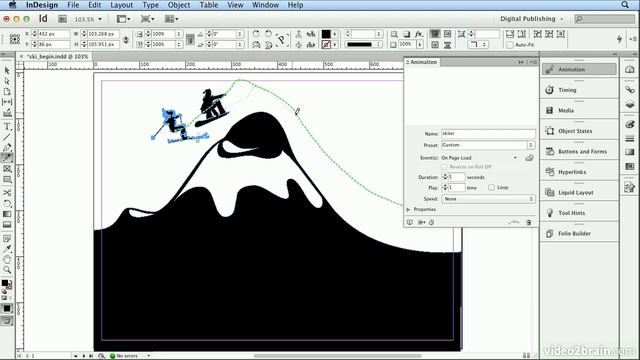Click the fx effects icon

[x=419, y=34]
